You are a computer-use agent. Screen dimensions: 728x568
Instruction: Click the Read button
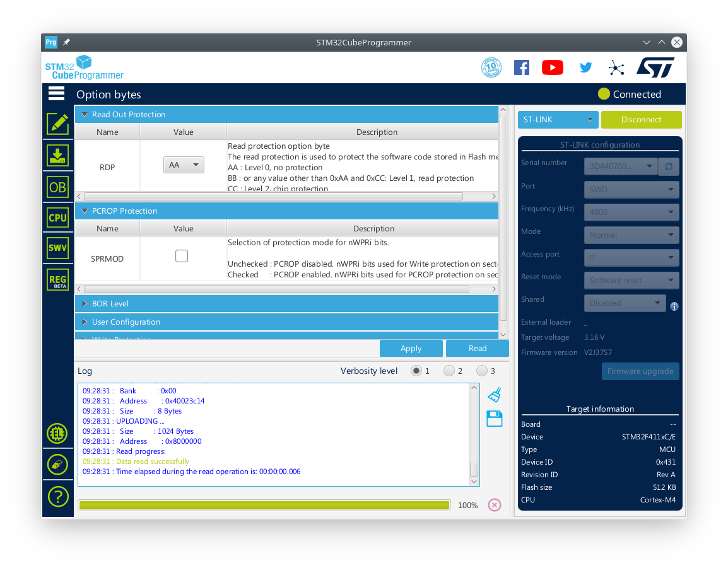pyautogui.click(x=478, y=349)
